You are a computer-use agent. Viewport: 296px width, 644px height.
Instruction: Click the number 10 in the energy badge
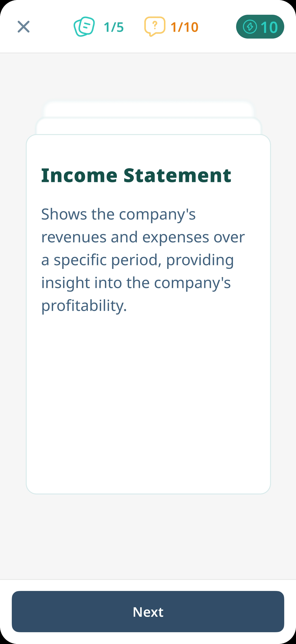[x=269, y=27]
